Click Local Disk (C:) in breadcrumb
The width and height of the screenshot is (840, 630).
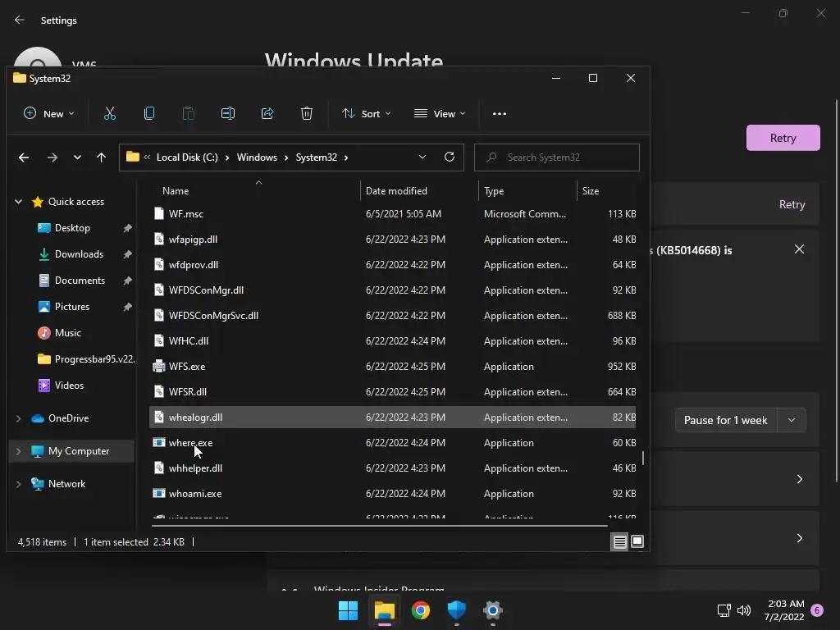(x=187, y=157)
